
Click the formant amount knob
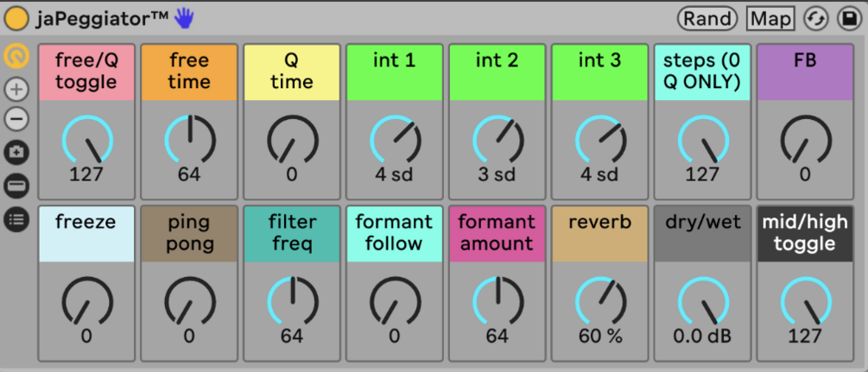[497, 302]
